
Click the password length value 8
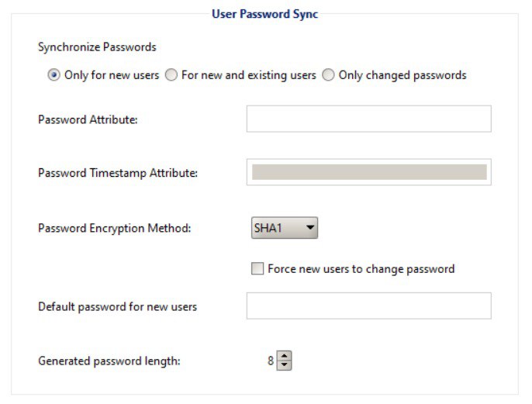[x=271, y=361]
